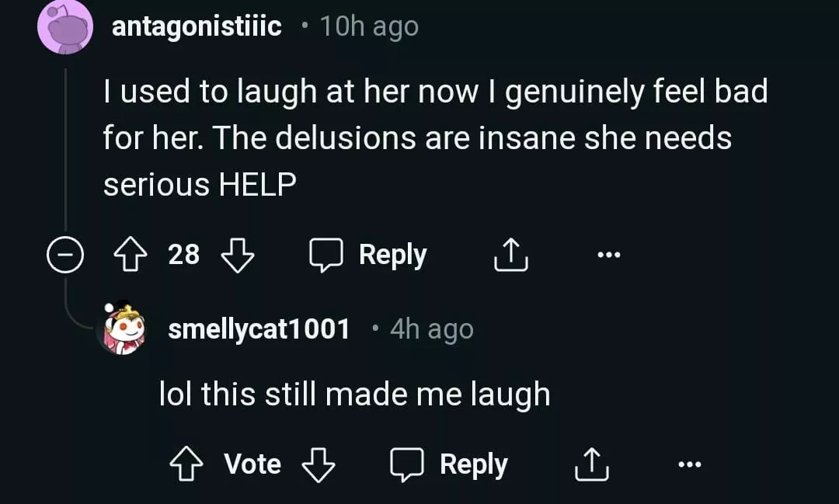Screen dimensions: 839x504
Task: Open more options for antagonistiiic's comment
Action: [x=608, y=255]
